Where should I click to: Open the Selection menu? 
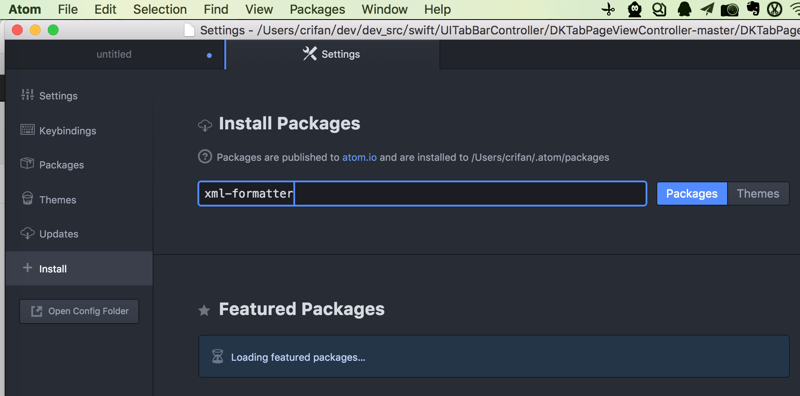(160, 9)
